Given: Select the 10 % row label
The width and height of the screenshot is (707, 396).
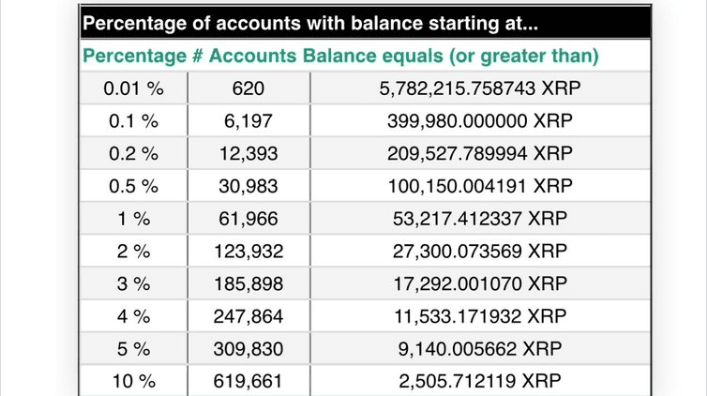Looking at the screenshot, I should click(x=133, y=381).
